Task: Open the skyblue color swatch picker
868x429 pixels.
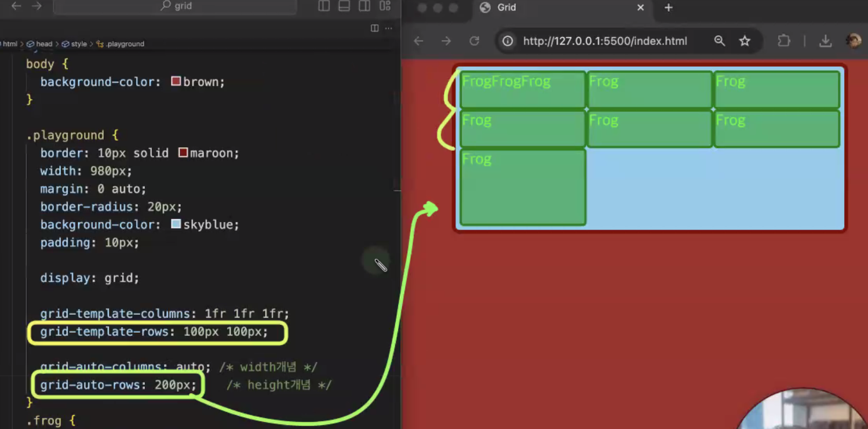Action: [176, 224]
